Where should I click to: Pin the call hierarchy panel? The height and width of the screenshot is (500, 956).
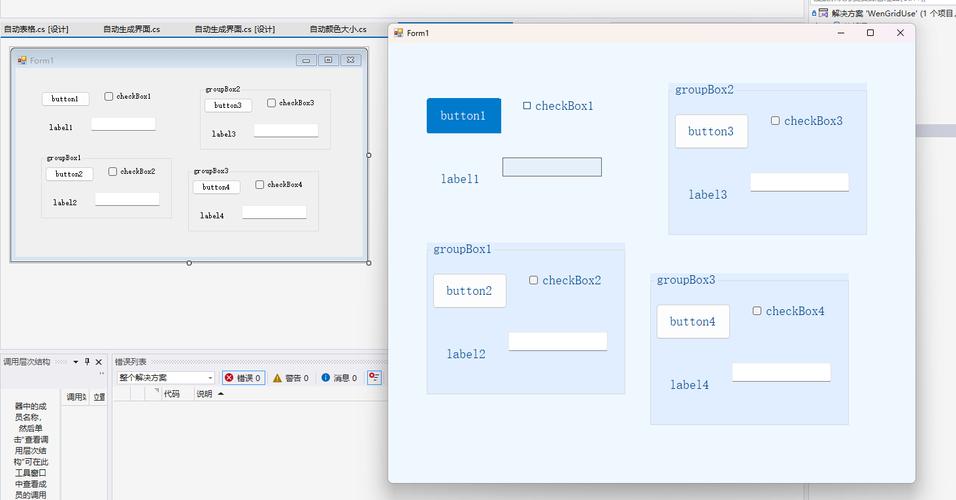(x=86, y=362)
